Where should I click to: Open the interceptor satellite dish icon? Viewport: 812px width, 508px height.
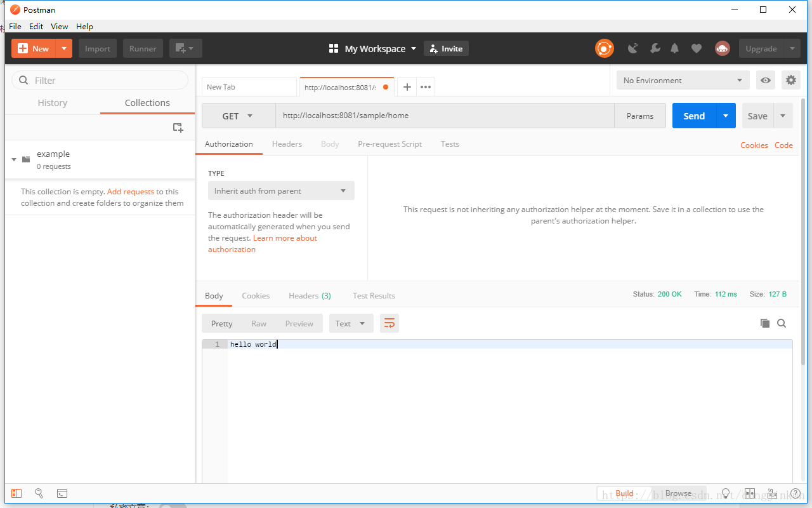coord(633,48)
